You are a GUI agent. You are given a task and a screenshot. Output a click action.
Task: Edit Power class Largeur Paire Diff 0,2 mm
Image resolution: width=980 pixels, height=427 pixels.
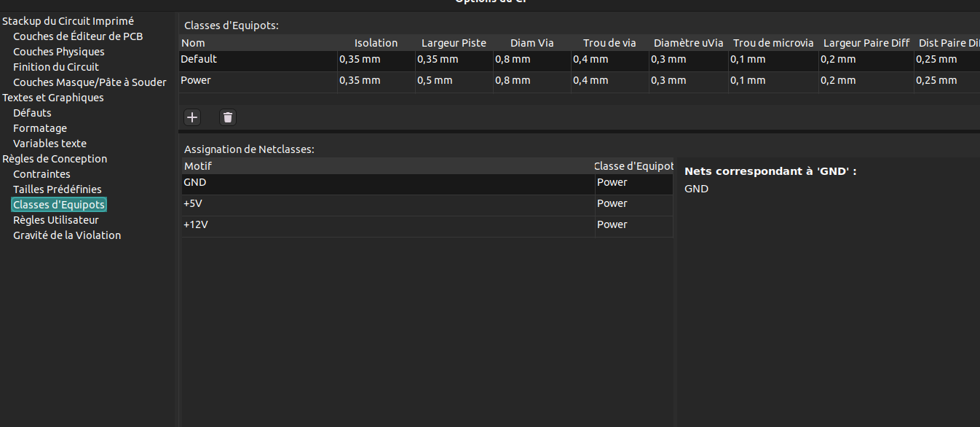866,82
